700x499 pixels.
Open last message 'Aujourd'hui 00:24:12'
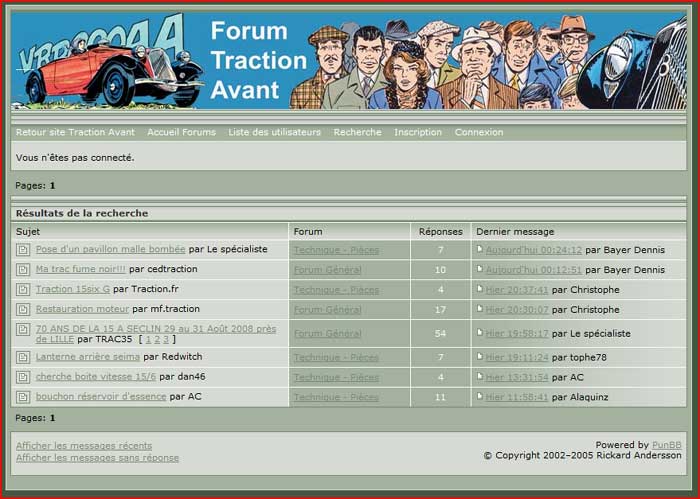tap(534, 250)
